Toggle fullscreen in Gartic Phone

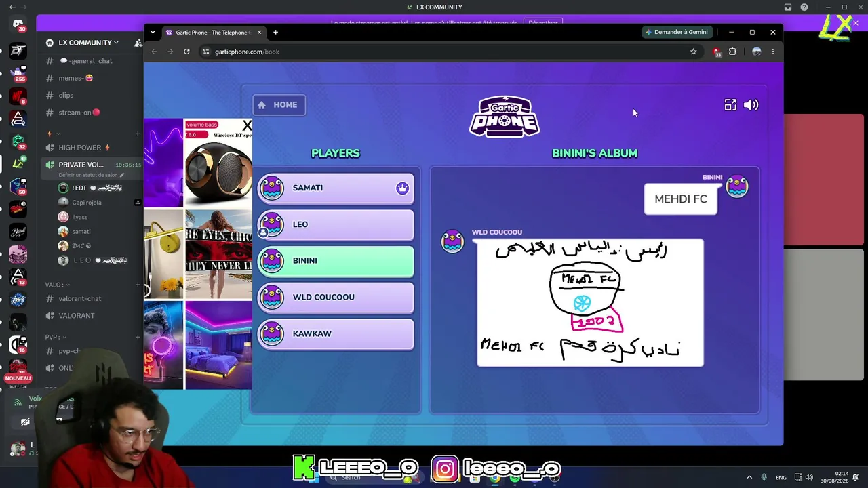[730, 105]
